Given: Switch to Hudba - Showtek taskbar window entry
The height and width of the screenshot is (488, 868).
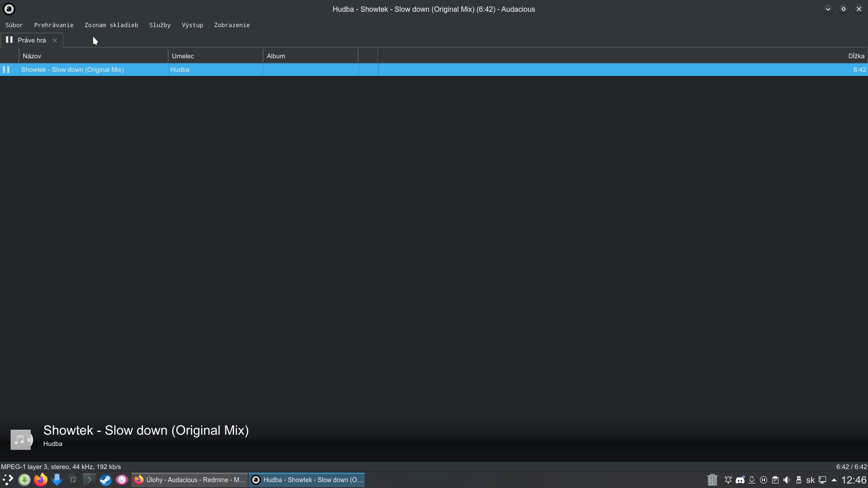Looking at the screenshot, I should coord(307,480).
